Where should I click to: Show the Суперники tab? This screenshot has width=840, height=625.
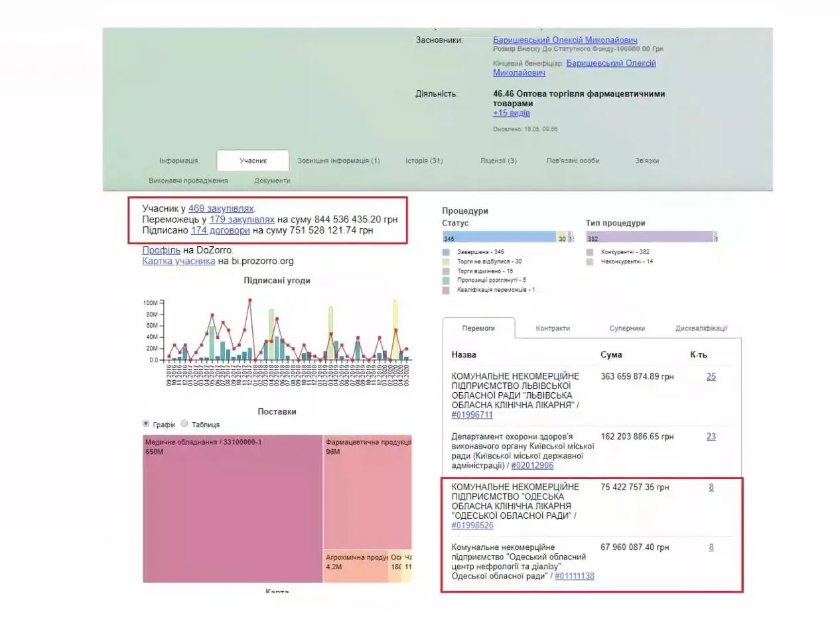pyautogui.click(x=627, y=328)
